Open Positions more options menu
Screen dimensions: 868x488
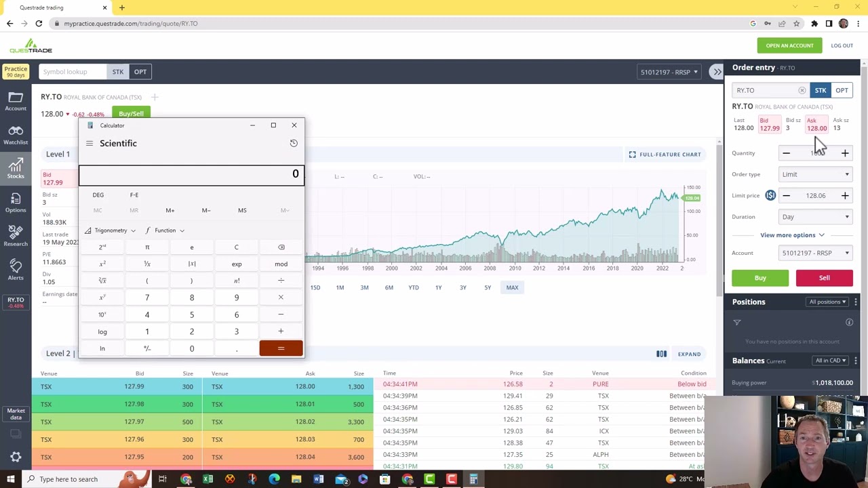point(856,302)
